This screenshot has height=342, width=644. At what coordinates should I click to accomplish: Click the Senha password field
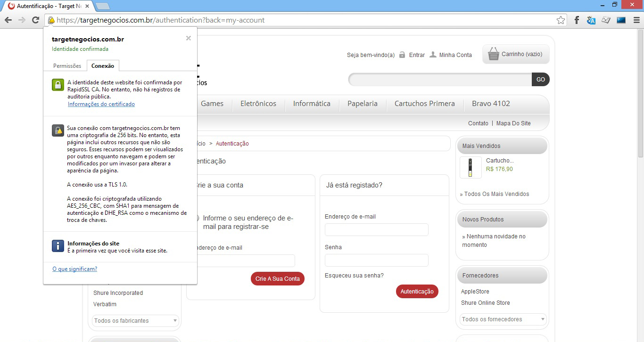point(377,261)
